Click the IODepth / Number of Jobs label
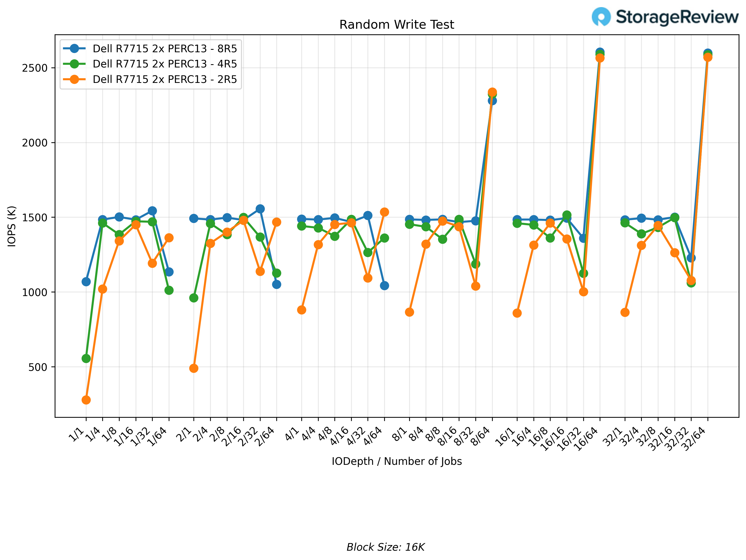This screenshot has height=560, width=746. click(x=397, y=461)
